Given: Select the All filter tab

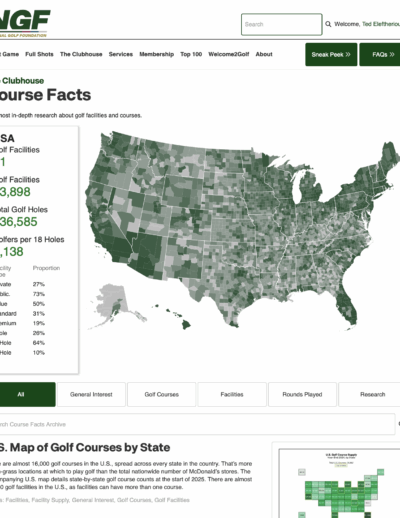Looking at the screenshot, I should tap(27, 394).
